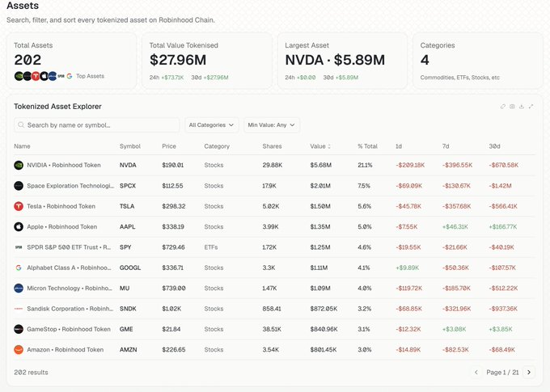This screenshot has width=550, height=392.
Task: Click the Top Assets label
Action: pyautogui.click(x=90, y=76)
